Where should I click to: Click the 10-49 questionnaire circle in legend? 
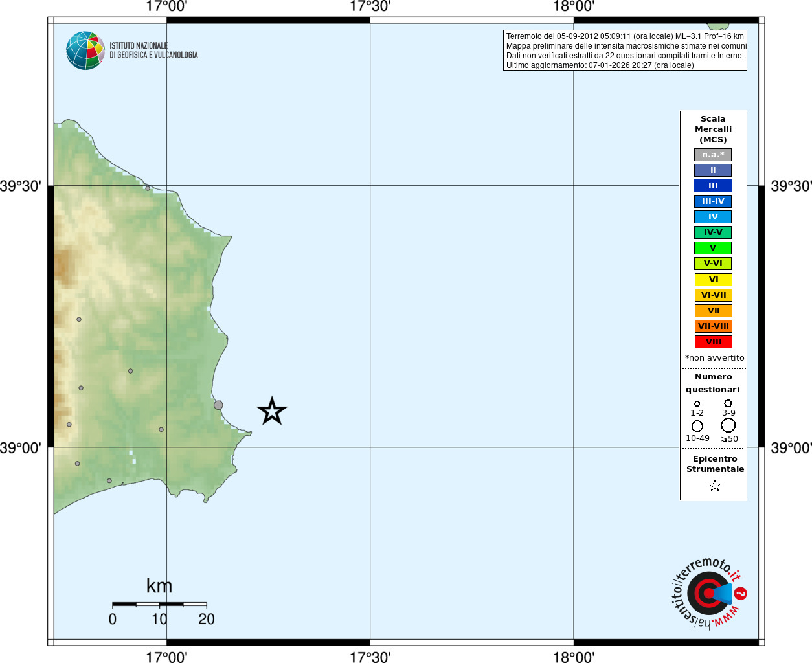pyautogui.click(x=697, y=426)
